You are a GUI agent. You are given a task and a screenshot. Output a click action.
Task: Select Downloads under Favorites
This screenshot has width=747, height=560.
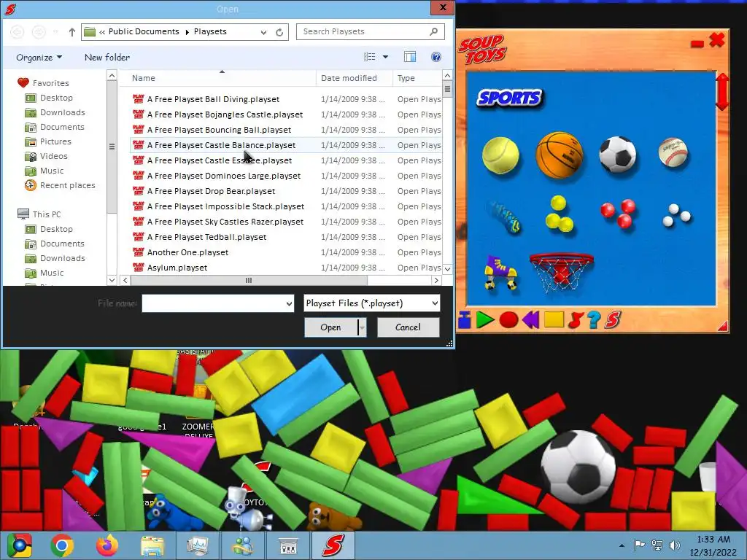63,112
